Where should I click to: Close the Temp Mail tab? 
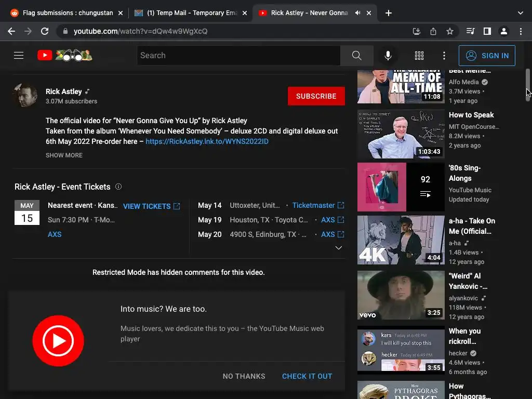pyautogui.click(x=245, y=13)
